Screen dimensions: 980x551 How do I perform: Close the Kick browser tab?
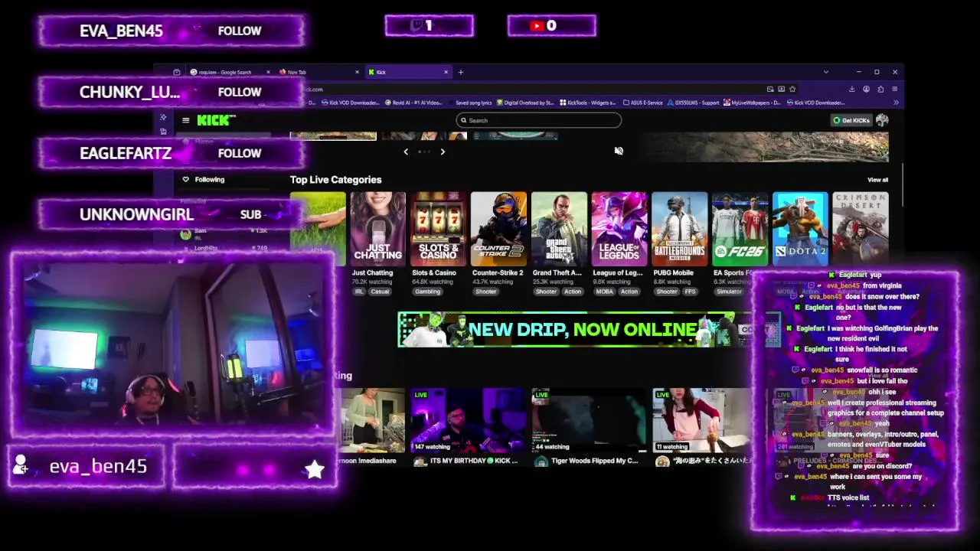pos(446,72)
